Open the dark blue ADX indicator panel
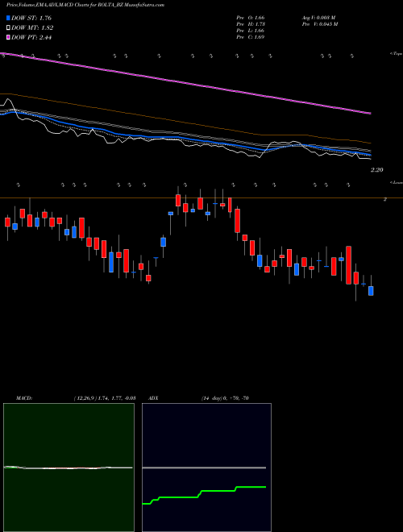 (x=206, y=468)
